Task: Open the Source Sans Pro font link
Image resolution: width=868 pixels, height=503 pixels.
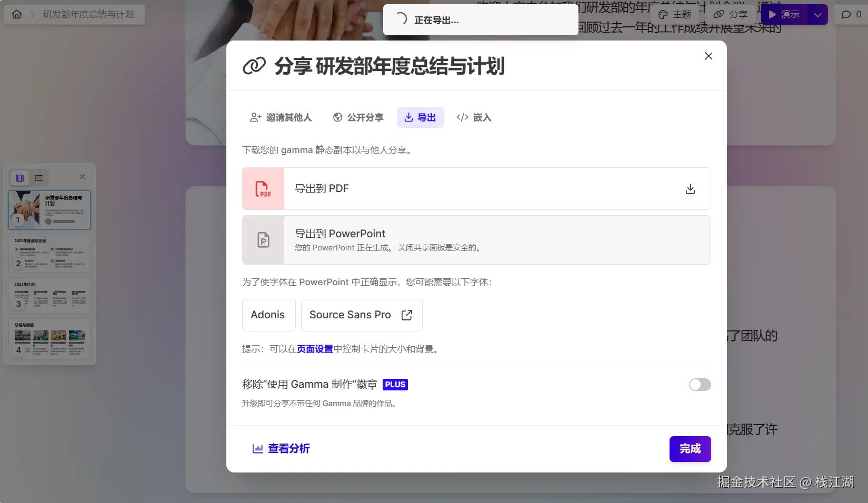Action: pos(362,315)
